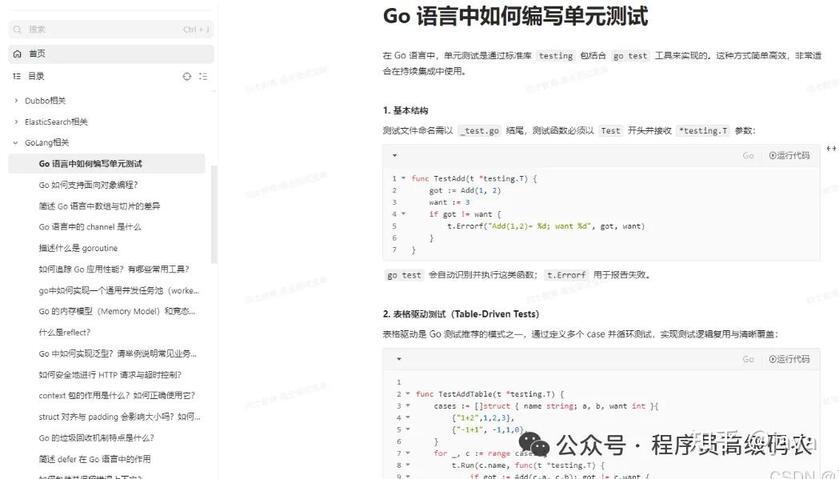Screen dimensions: 839x479
Task: Click the 1. 基本结构 heading
Action: (406, 111)
